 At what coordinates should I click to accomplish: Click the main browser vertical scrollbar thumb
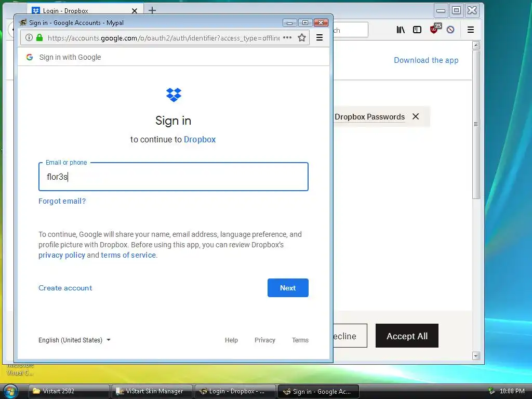point(476,124)
